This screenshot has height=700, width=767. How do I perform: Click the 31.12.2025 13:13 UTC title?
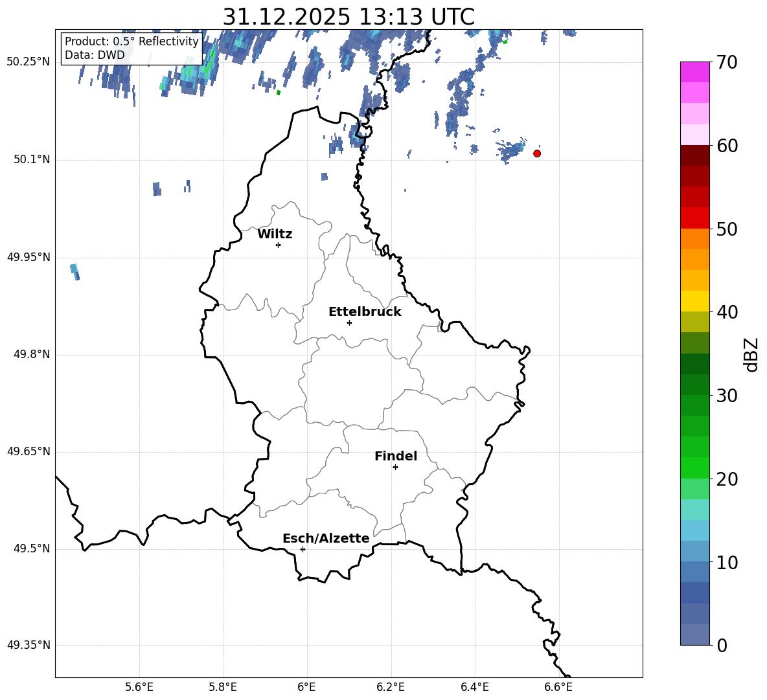coord(349,17)
